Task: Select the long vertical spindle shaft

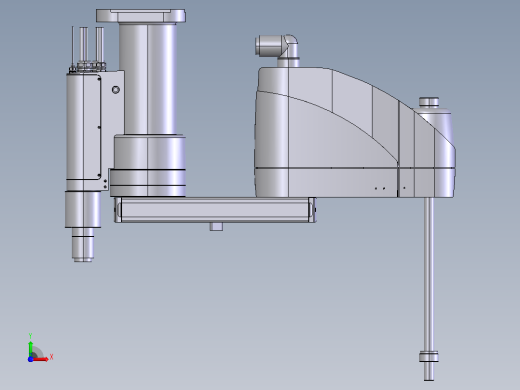Action: (x=429, y=274)
